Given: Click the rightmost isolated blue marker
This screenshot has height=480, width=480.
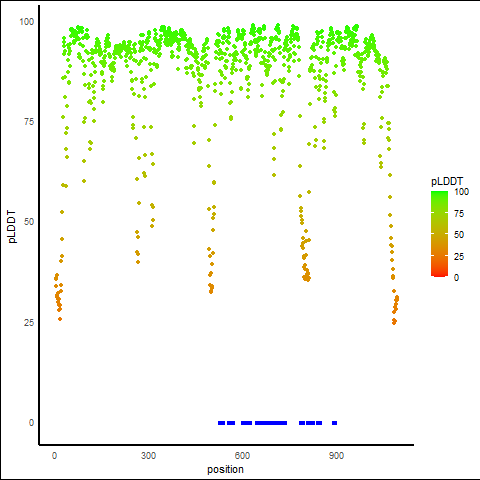Looking at the screenshot, I should (335, 423).
